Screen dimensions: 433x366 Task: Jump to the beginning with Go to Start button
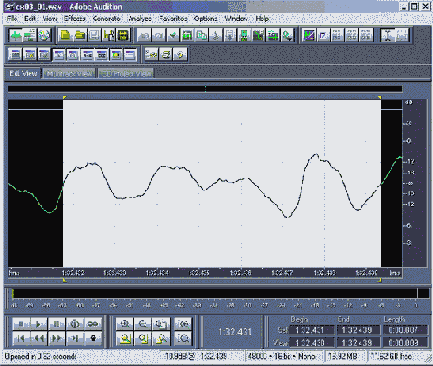click(21, 338)
